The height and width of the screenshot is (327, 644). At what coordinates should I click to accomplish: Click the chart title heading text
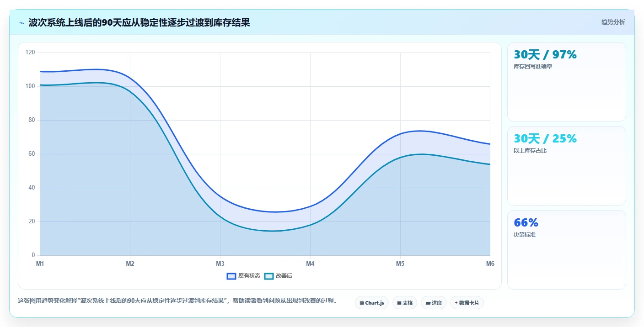tap(139, 22)
